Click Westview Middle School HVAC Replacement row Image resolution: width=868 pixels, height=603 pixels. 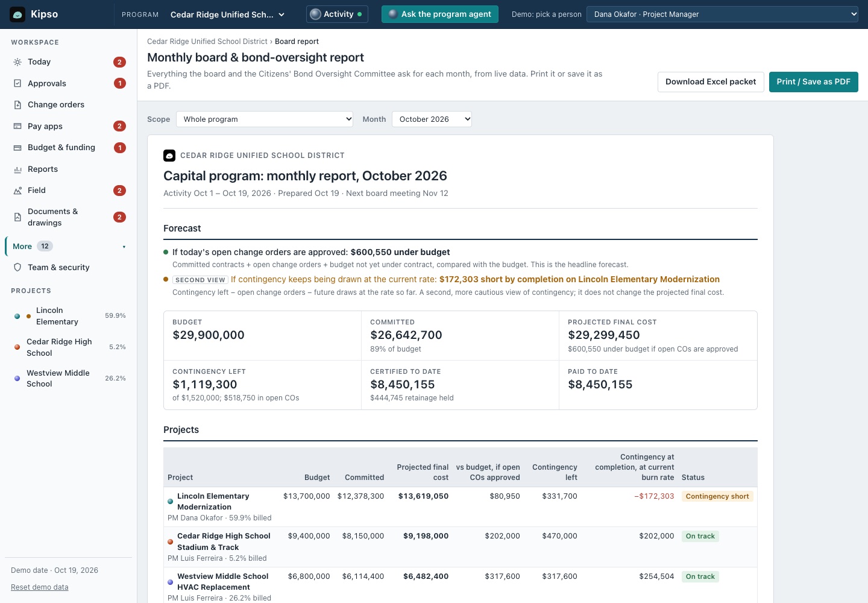click(x=461, y=586)
